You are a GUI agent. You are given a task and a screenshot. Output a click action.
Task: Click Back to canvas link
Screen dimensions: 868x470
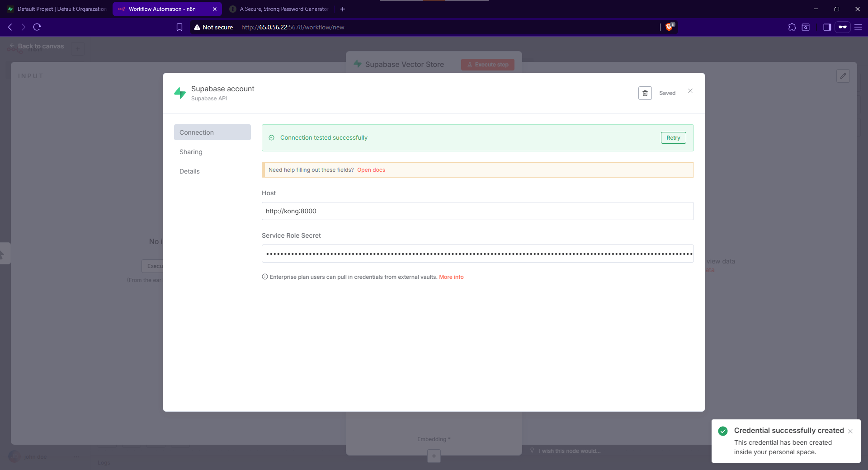pyautogui.click(x=37, y=46)
